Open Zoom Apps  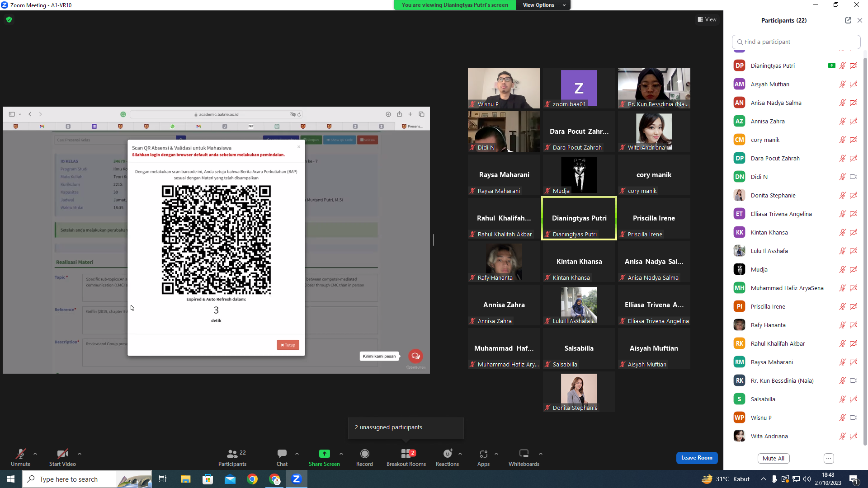click(x=483, y=457)
